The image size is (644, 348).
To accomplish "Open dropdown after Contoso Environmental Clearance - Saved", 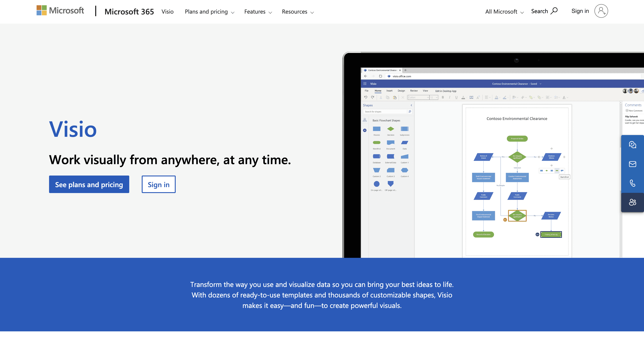I will (541, 84).
